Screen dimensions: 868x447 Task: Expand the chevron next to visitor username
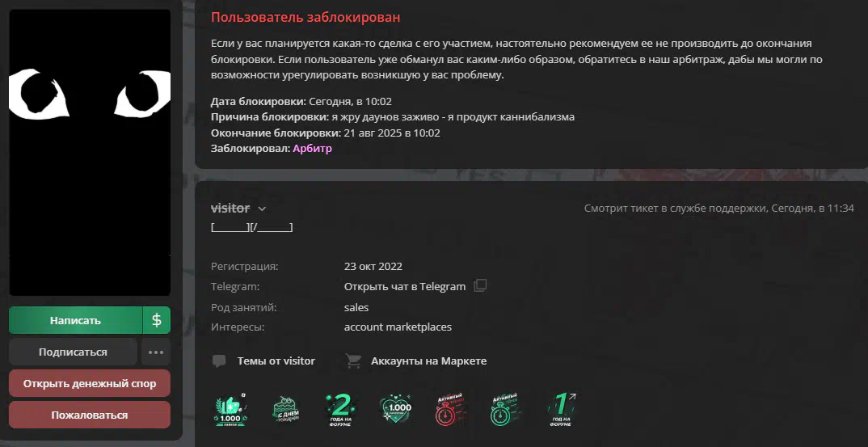click(x=262, y=209)
